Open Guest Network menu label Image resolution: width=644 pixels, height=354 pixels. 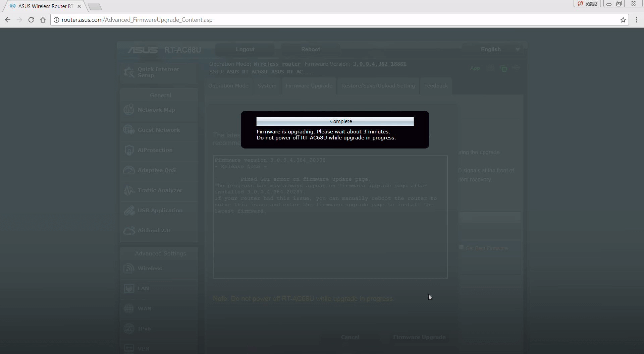tap(159, 130)
